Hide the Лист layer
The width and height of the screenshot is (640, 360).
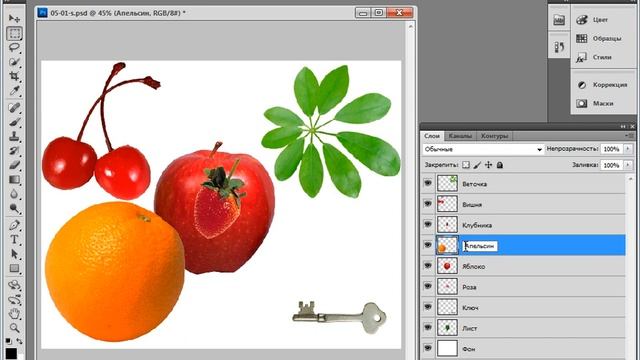428,327
